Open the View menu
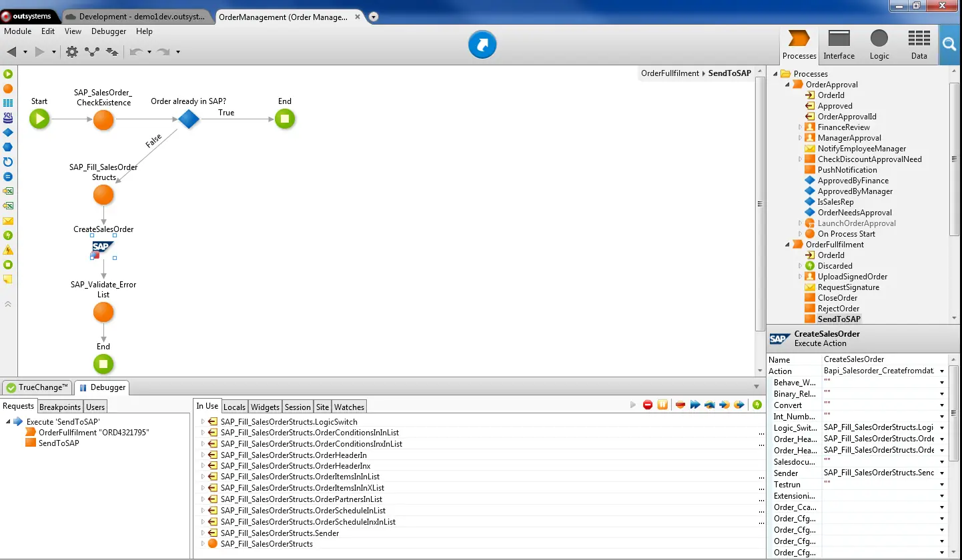Screen dimensions: 962x560 [73, 31]
